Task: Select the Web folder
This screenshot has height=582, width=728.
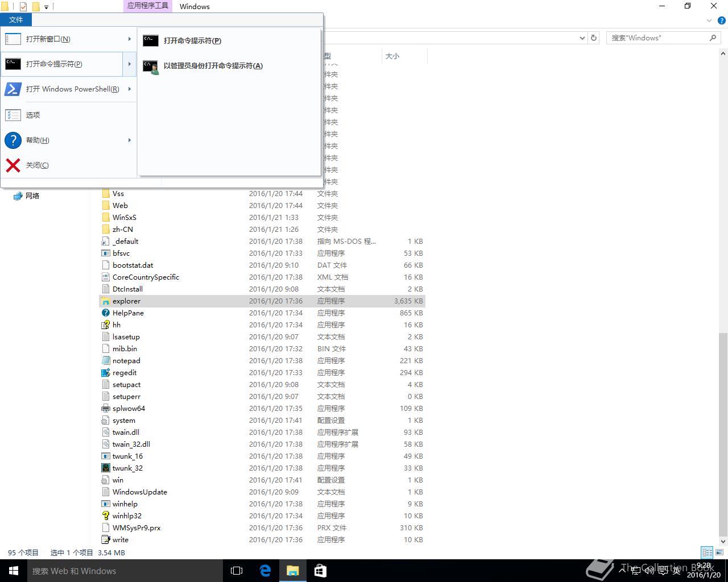Action: [120, 206]
